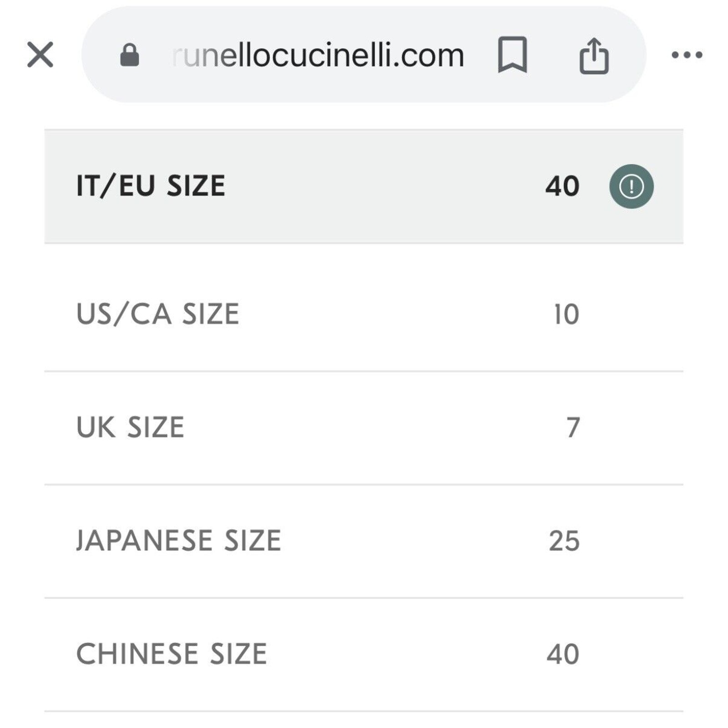The height and width of the screenshot is (728, 728).
Task: Select the CHINESE SIZE label
Action: (172, 654)
